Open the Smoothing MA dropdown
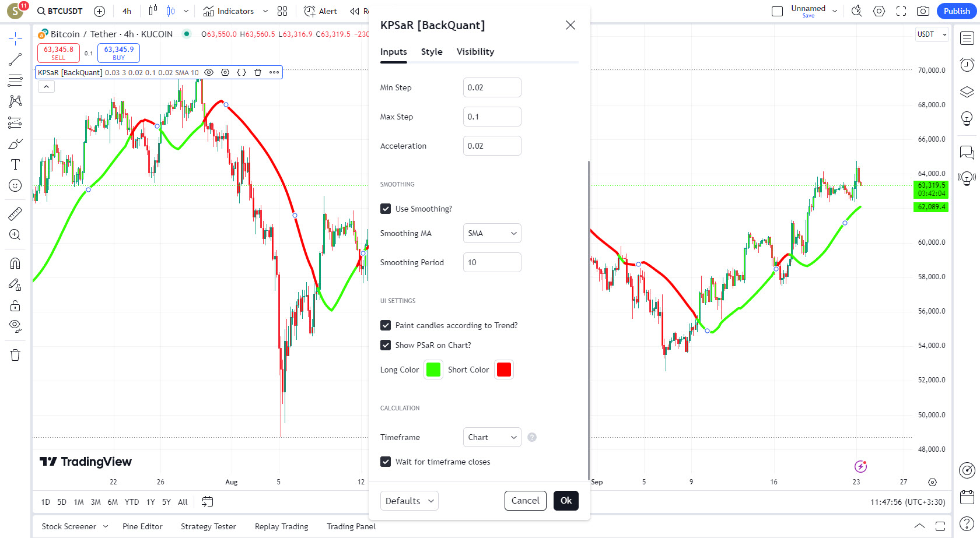Screen dimensions: 980x538 pos(492,233)
